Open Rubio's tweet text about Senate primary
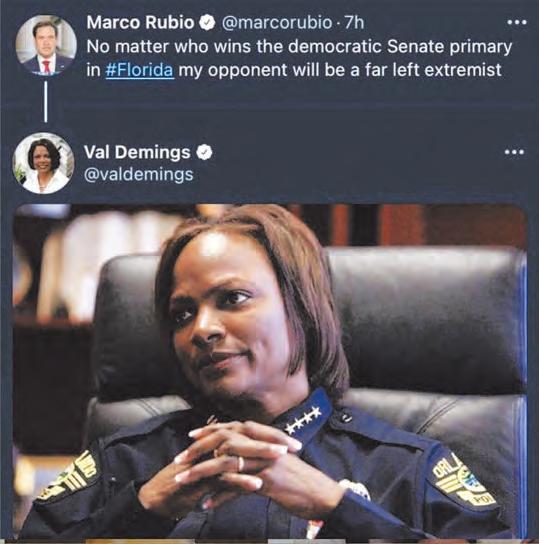 pos(299,58)
